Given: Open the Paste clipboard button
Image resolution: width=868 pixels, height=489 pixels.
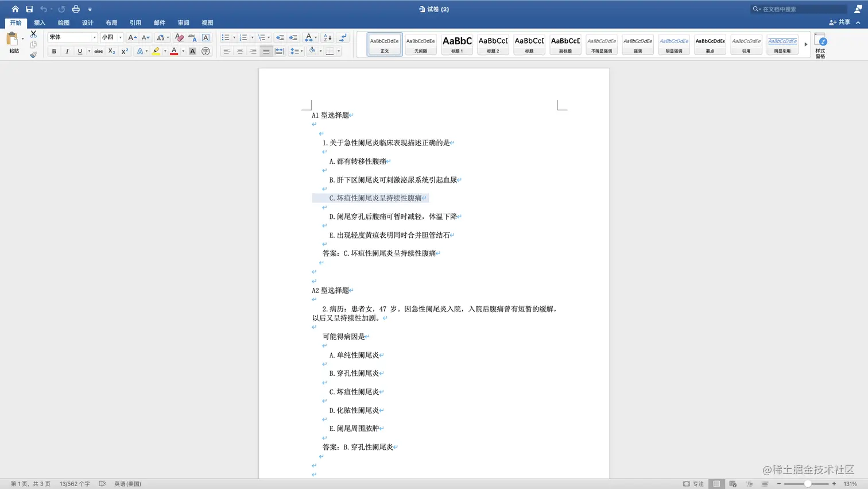Looking at the screenshot, I should coord(13,43).
